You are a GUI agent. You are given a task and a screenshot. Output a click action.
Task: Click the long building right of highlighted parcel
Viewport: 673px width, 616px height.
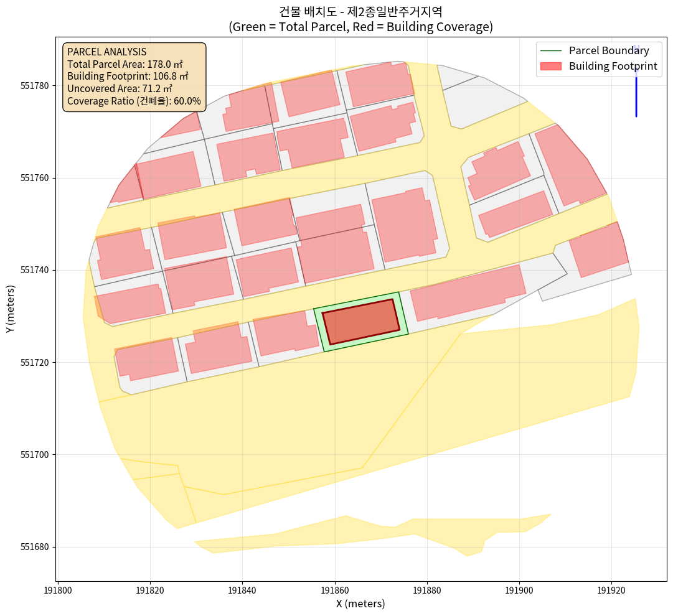coord(467,292)
